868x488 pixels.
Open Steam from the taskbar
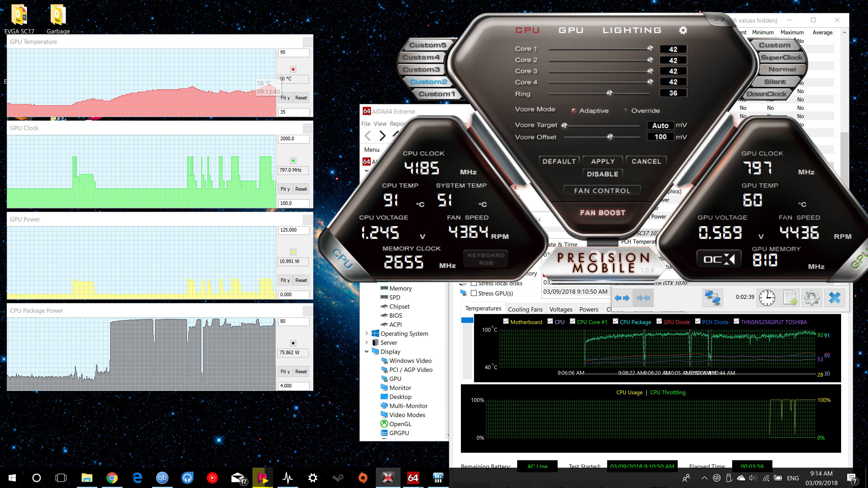[338, 478]
